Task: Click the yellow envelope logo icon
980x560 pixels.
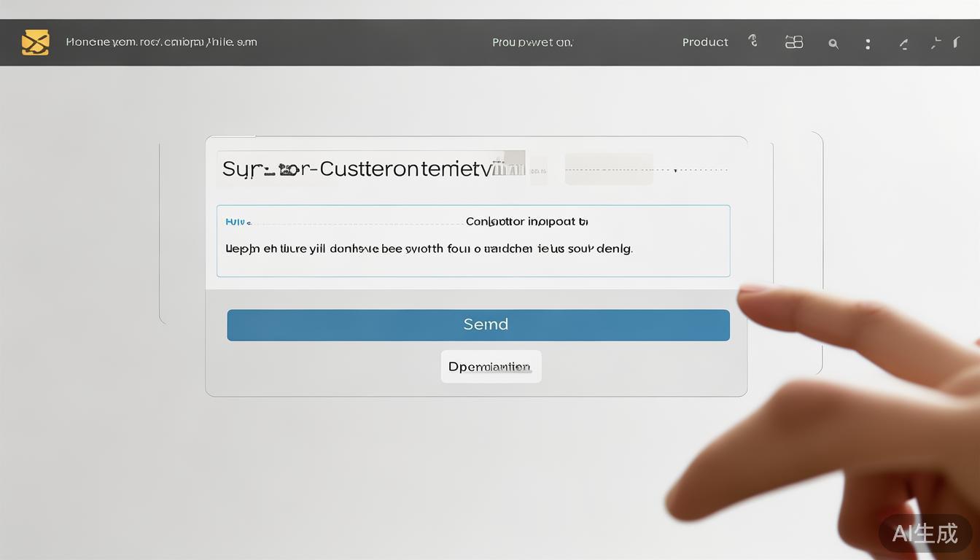Action: [35, 42]
